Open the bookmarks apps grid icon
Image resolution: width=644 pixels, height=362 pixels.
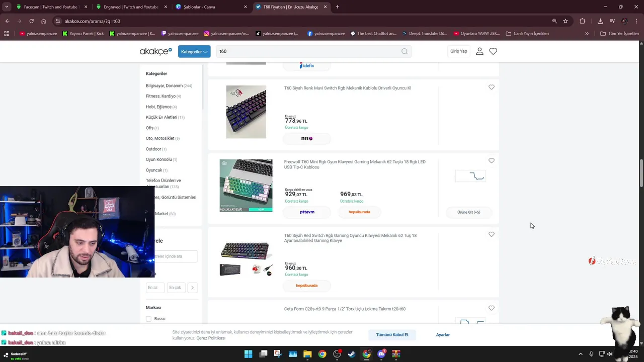click(x=7, y=34)
